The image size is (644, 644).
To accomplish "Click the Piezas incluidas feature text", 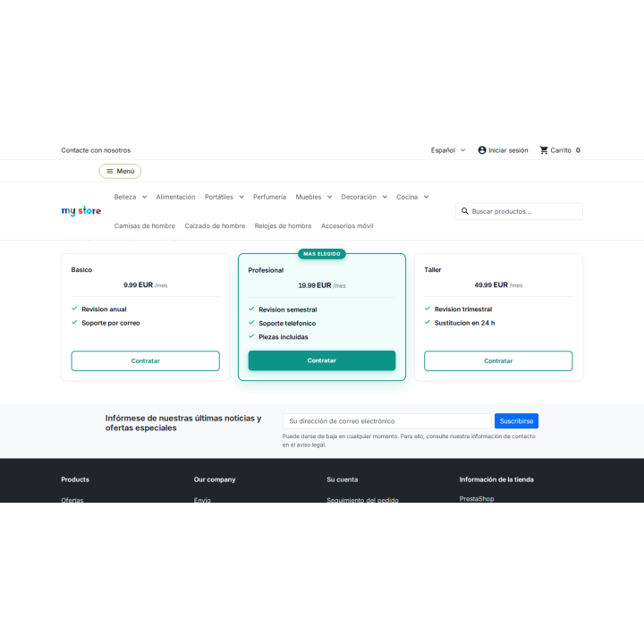I will [x=284, y=337].
